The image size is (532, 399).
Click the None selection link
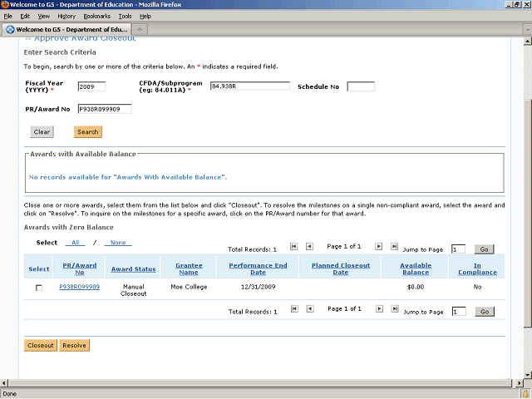pos(118,243)
